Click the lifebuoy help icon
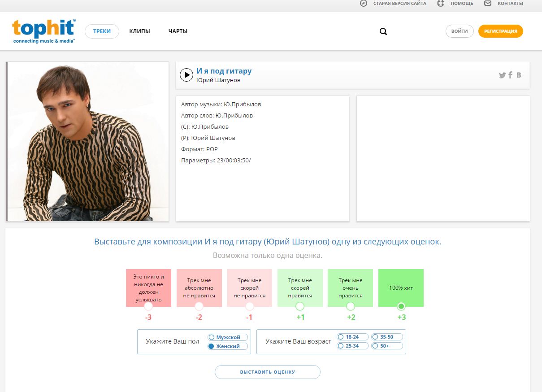542x392 pixels. (x=441, y=4)
